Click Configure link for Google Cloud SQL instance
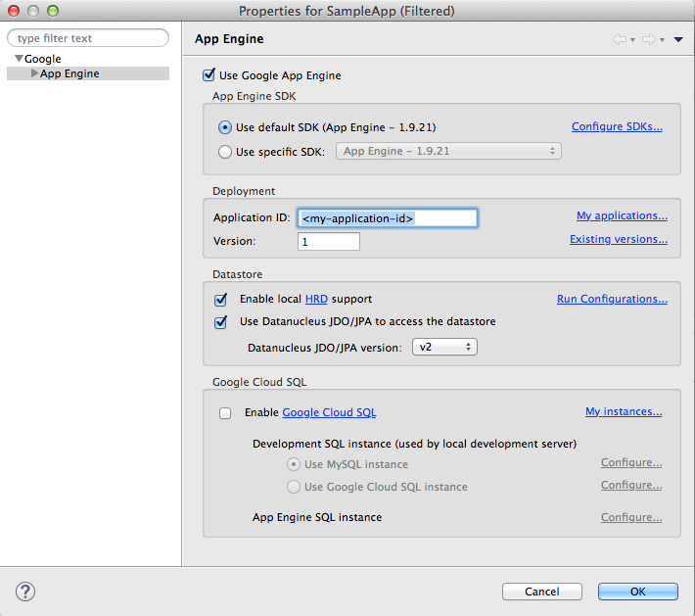Viewport: 695px width, 616px height. coord(631,486)
